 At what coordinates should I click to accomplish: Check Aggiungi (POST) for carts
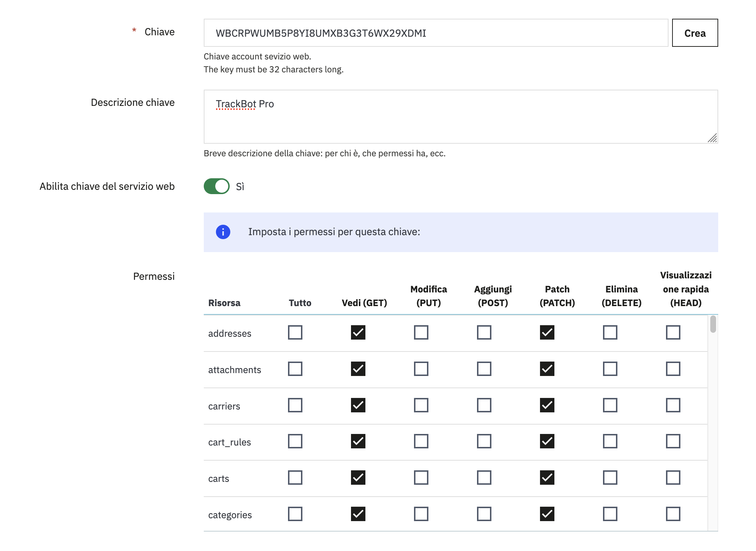point(484,478)
